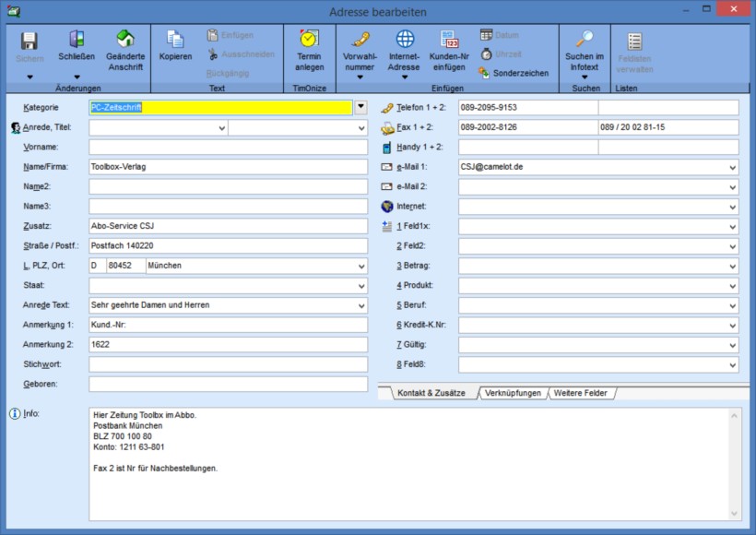Click the Straße / Postf. field
The height and width of the screenshot is (535, 756).
click(x=228, y=246)
